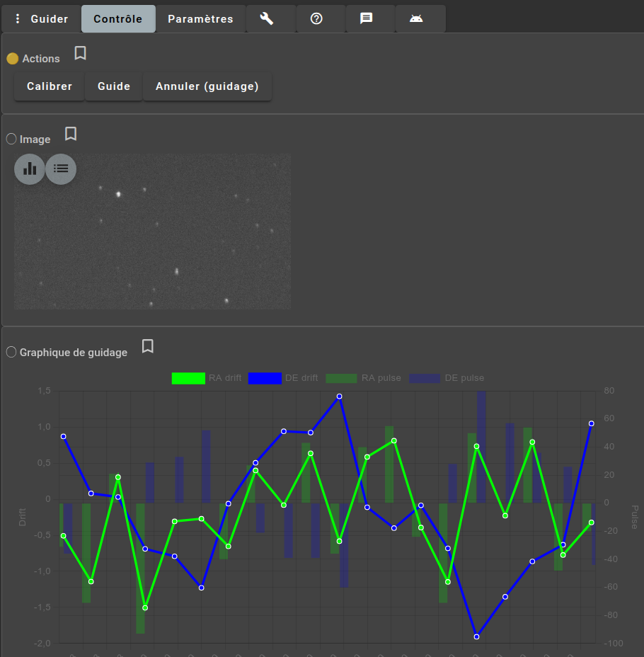The image size is (644, 657).
Task: Show histogram with the bar chart icon
Action: pyautogui.click(x=30, y=169)
